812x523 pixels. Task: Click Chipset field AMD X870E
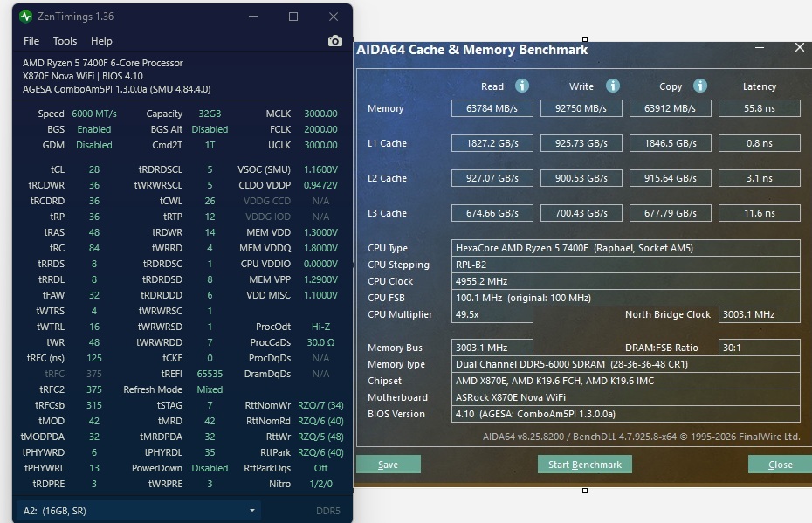(625, 381)
